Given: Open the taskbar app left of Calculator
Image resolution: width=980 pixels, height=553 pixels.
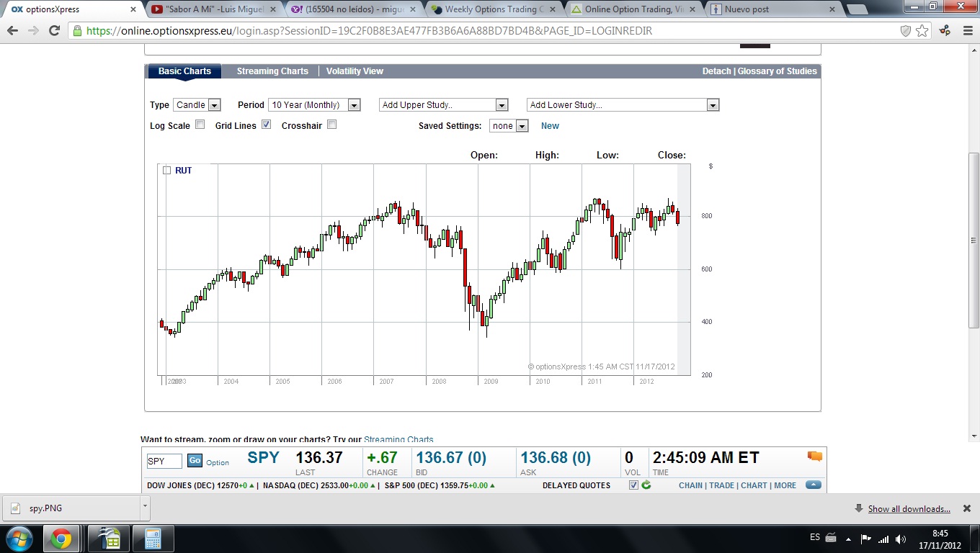Looking at the screenshot, I should click(109, 539).
